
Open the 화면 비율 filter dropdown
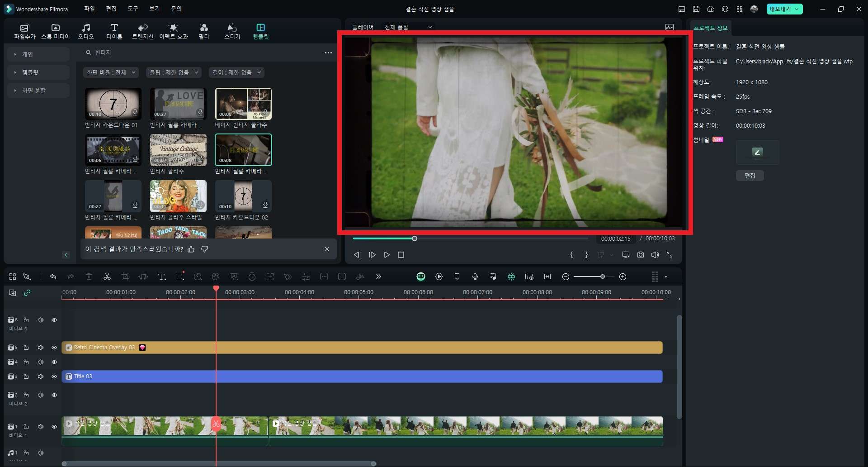tap(111, 72)
